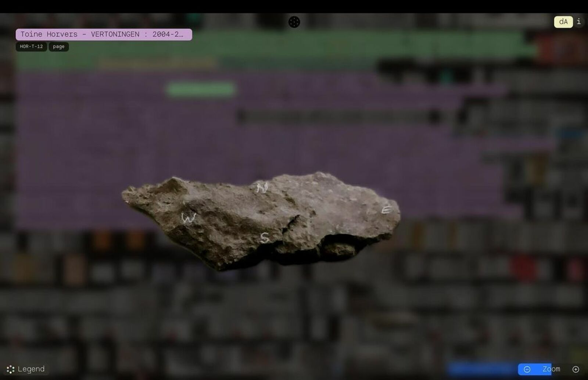The height and width of the screenshot is (380, 588).
Task: Open the info panel via the i icon
Action: (579, 22)
